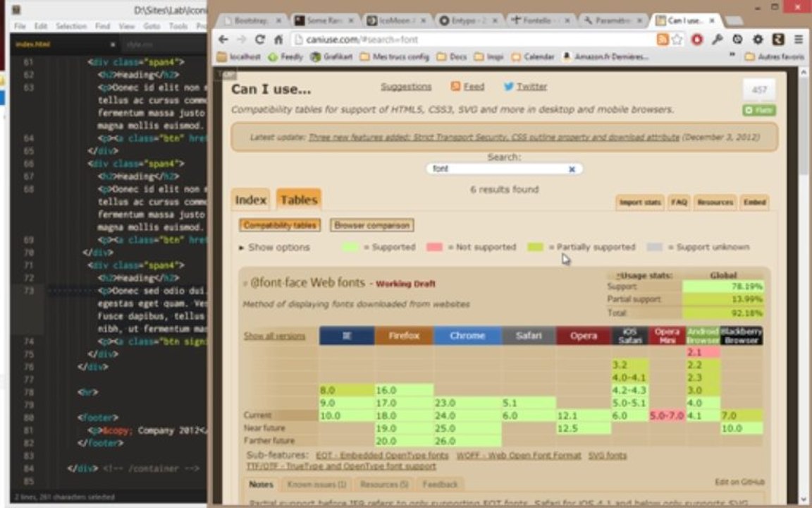Image resolution: width=812 pixels, height=508 pixels.
Task: Open the Amazon.fr bookmark
Action: click(x=605, y=56)
